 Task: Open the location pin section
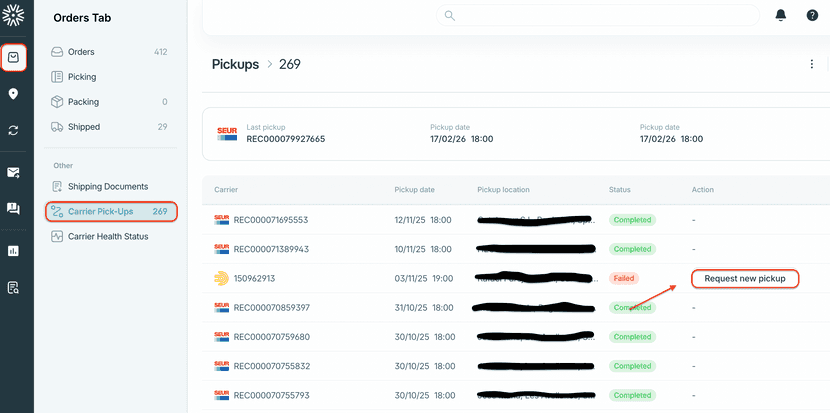(x=13, y=94)
